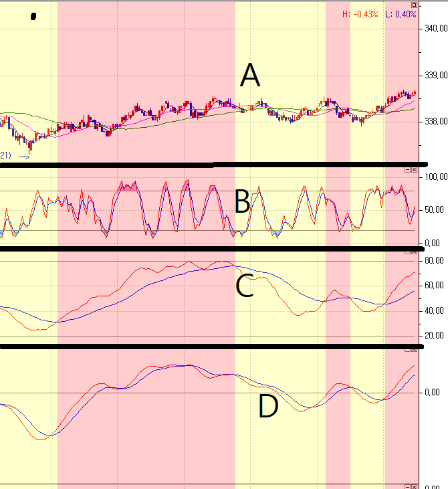Click the 100,00 level on panel B axis
The image size is (448, 489).
point(436,177)
